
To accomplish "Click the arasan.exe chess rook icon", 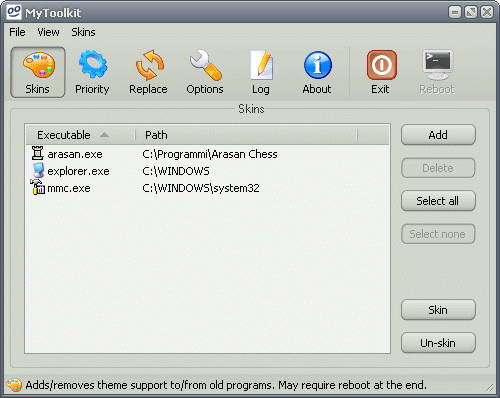I will click(x=38, y=153).
